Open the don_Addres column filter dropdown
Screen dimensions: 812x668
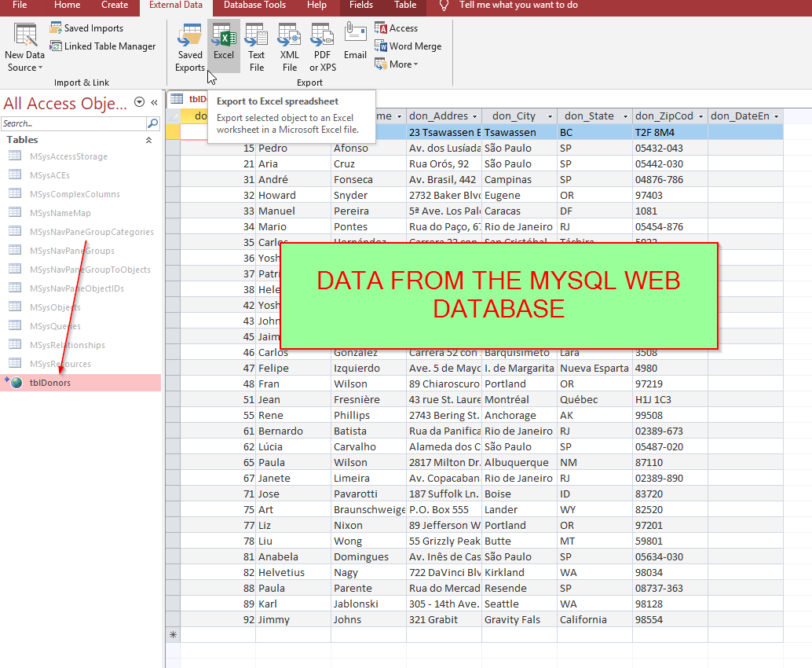click(474, 116)
